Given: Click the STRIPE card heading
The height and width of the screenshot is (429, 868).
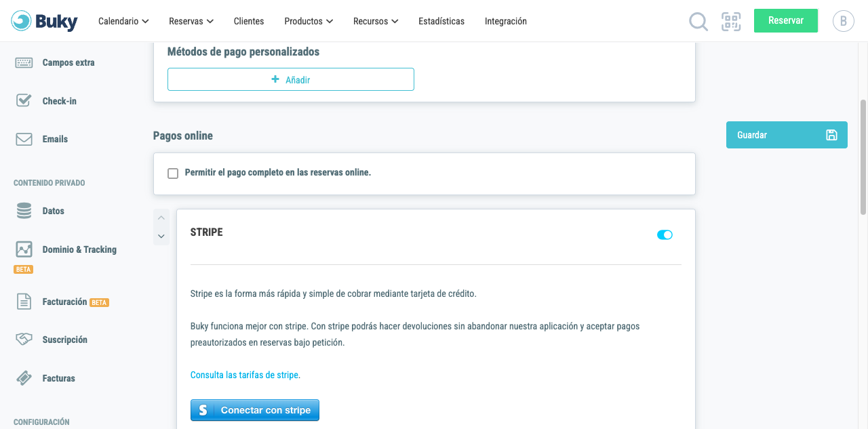Looking at the screenshot, I should pyautogui.click(x=207, y=232).
